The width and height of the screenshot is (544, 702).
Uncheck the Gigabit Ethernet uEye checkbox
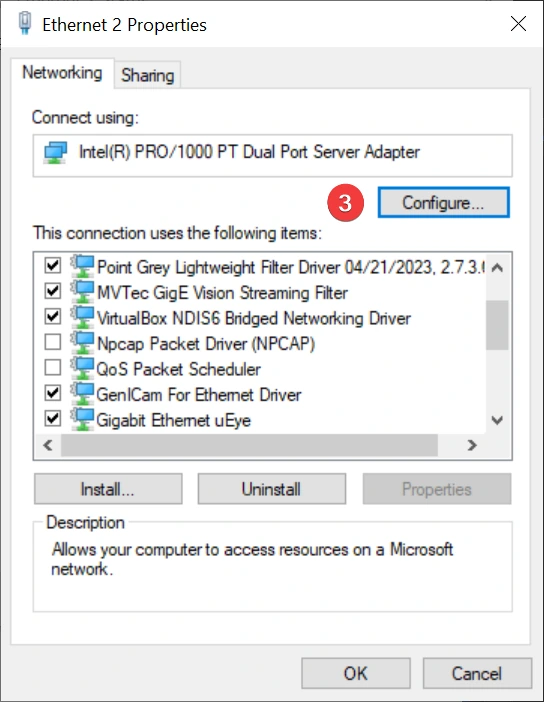[x=53, y=419]
